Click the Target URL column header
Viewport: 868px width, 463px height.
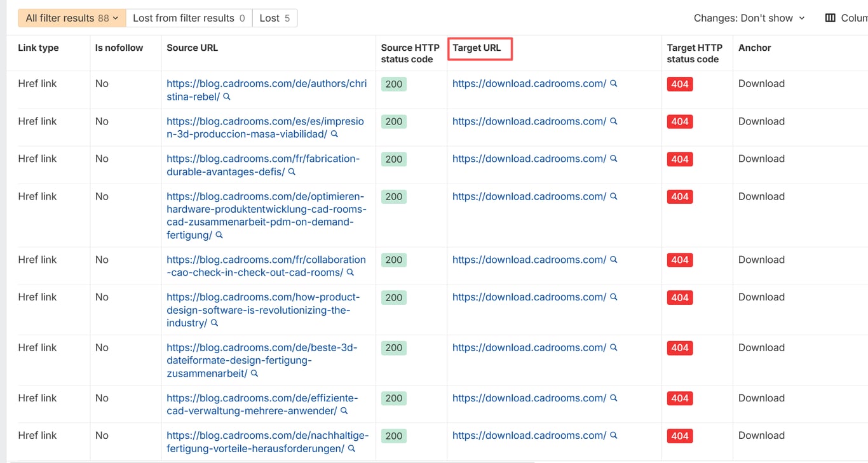(477, 48)
